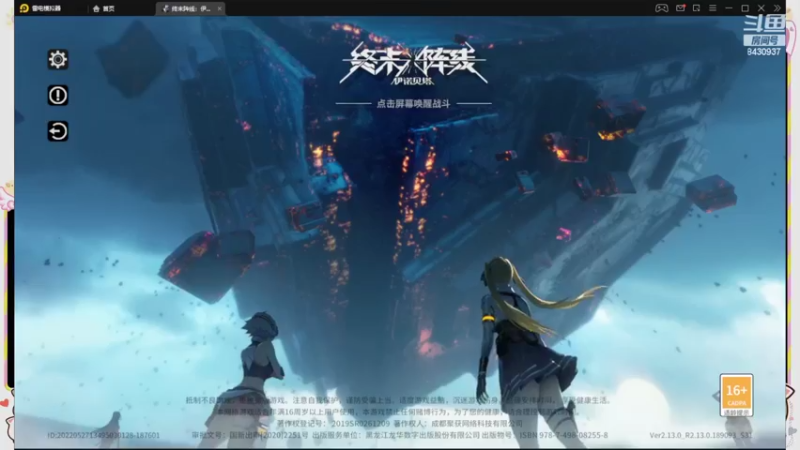Minimize the emulator window
Image resolution: width=800 pixels, height=450 pixels.
point(729,8)
